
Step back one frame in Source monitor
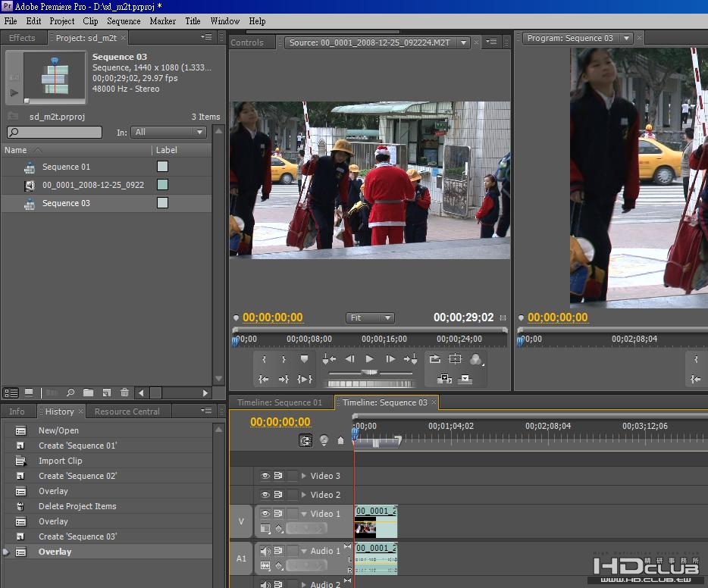point(349,359)
